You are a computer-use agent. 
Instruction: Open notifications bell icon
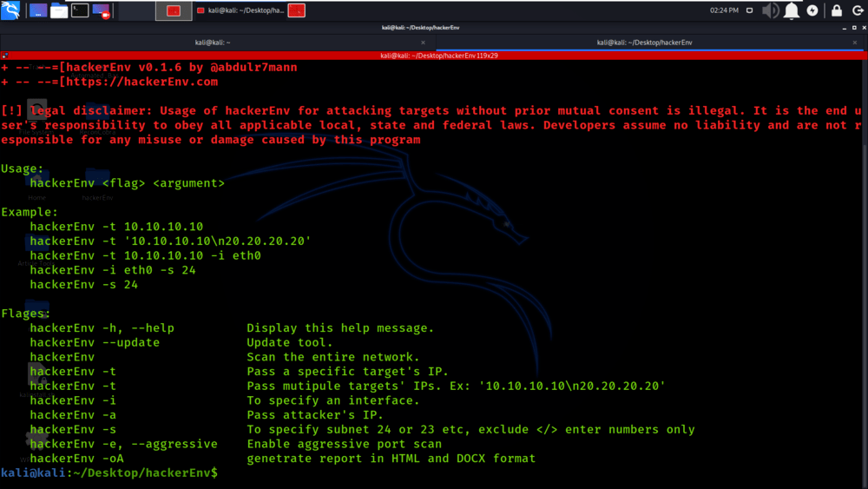click(792, 10)
